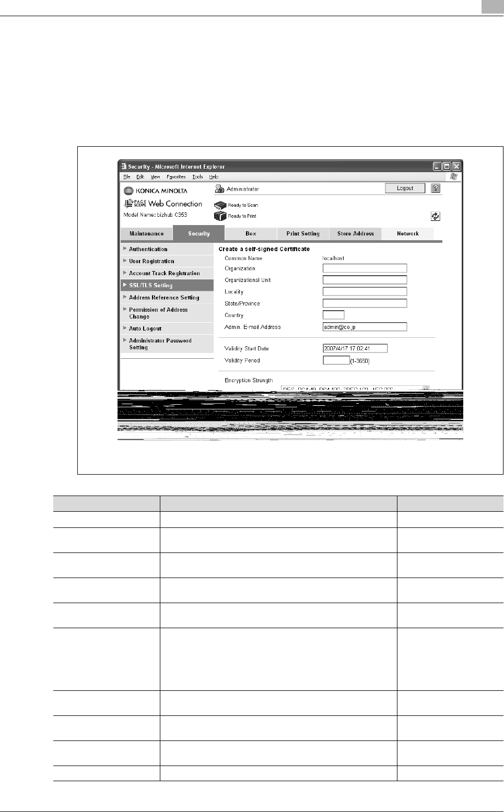Click the Validity Start Date field
504x812 pixels.
click(355, 348)
